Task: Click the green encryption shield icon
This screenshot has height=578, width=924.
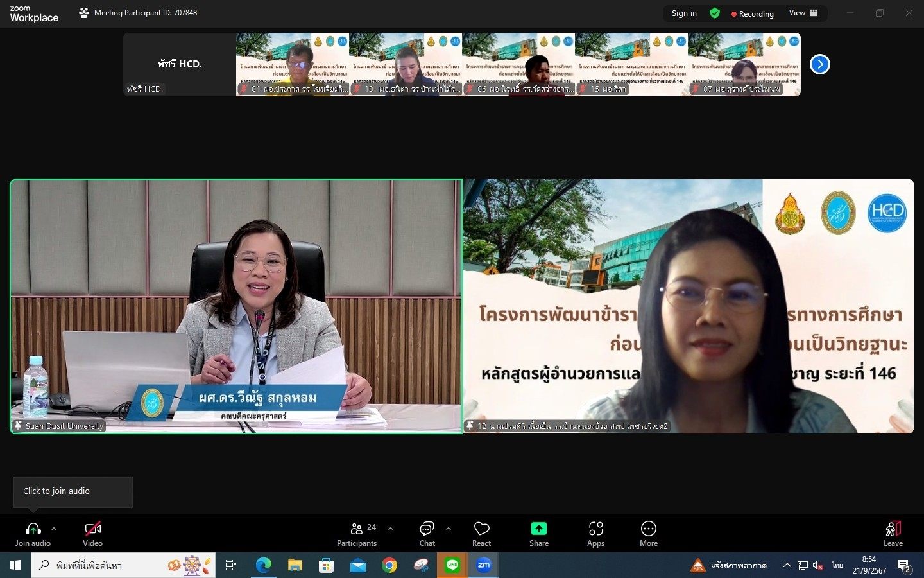Action: pyautogui.click(x=715, y=13)
